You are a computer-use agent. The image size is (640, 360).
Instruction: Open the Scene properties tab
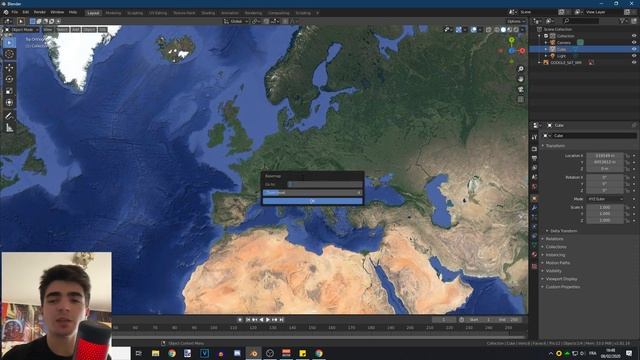click(x=534, y=177)
